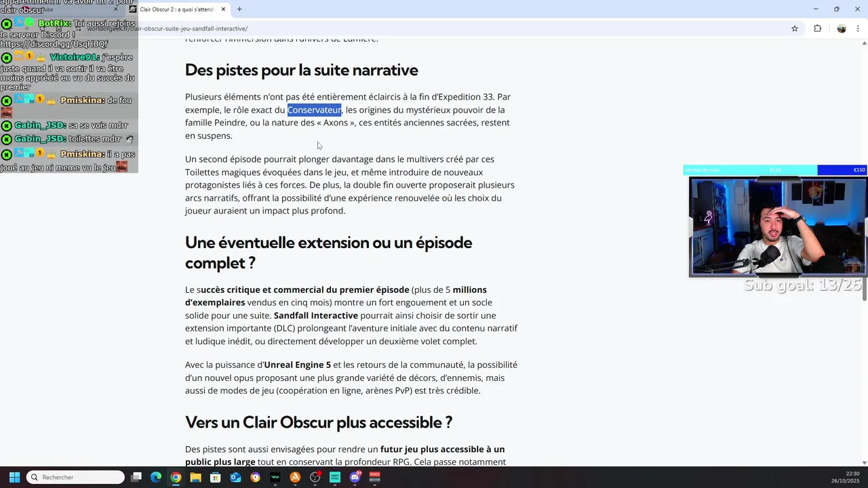This screenshot has width=868, height=488.
Task: Click the word Axons in the paragraph
Action: coord(336,123)
